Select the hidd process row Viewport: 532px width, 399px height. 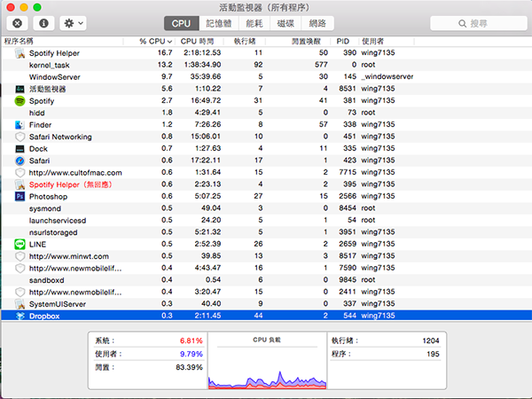pyautogui.click(x=267, y=113)
